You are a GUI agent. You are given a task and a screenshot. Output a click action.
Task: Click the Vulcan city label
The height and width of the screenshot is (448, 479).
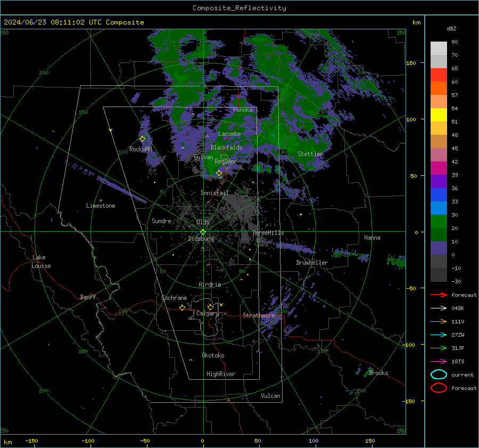tap(271, 396)
